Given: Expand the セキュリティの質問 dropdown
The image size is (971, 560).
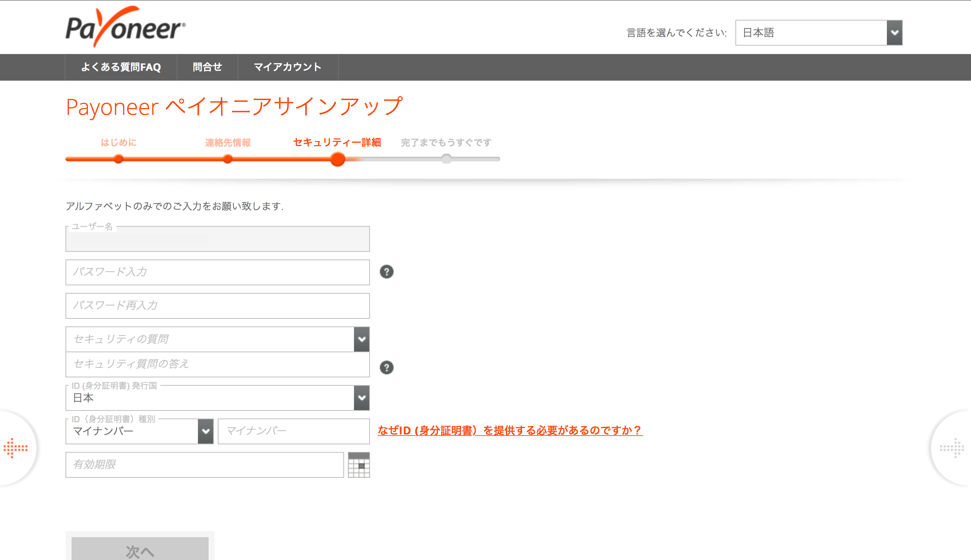Looking at the screenshot, I should pos(217,339).
